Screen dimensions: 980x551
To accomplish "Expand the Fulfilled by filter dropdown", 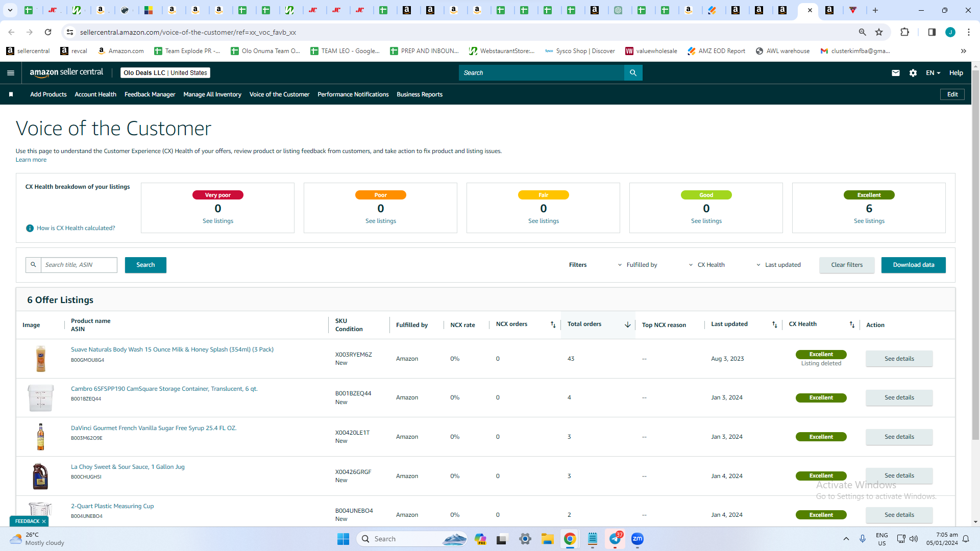I will [x=638, y=265].
